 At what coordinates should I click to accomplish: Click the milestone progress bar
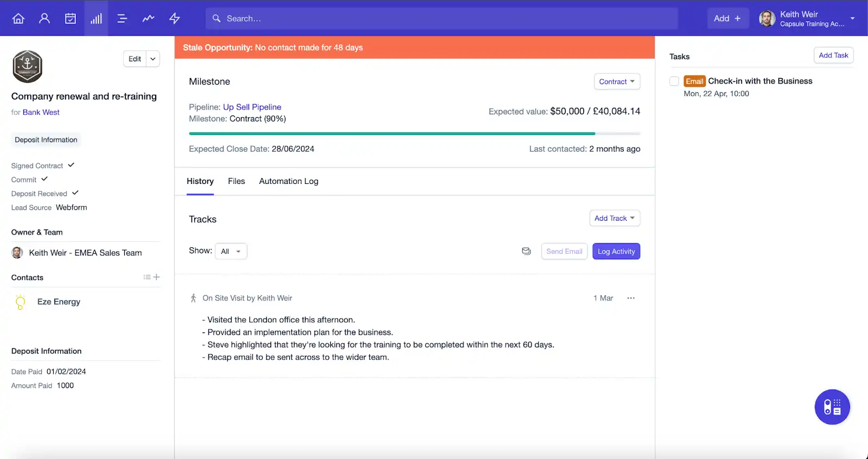tap(414, 133)
